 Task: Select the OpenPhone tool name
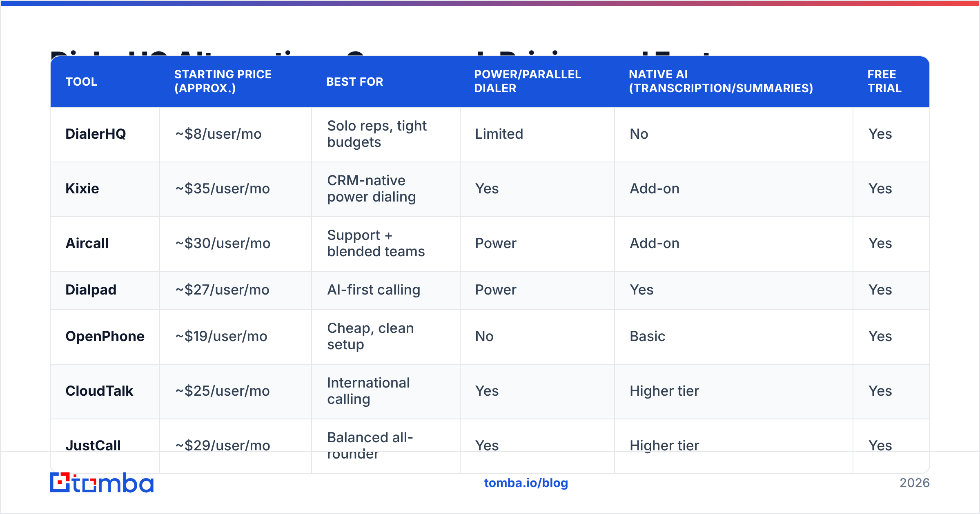(x=105, y=336)
